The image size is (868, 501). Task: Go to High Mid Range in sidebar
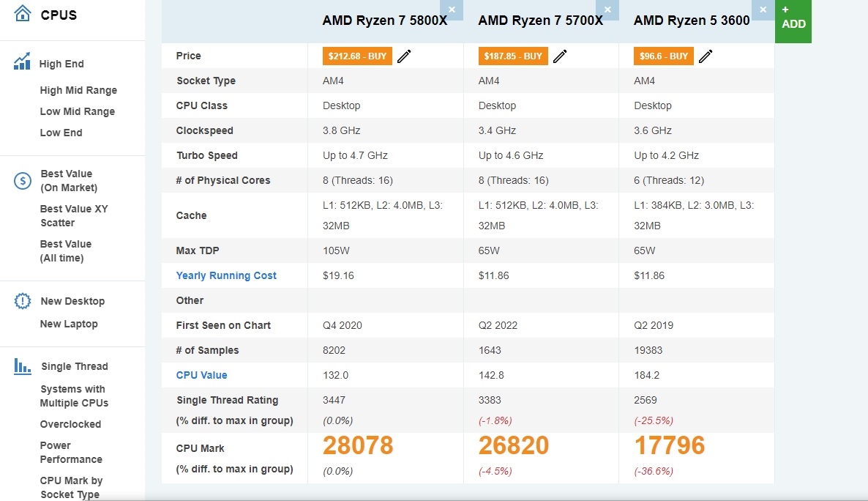coord(78,90)
